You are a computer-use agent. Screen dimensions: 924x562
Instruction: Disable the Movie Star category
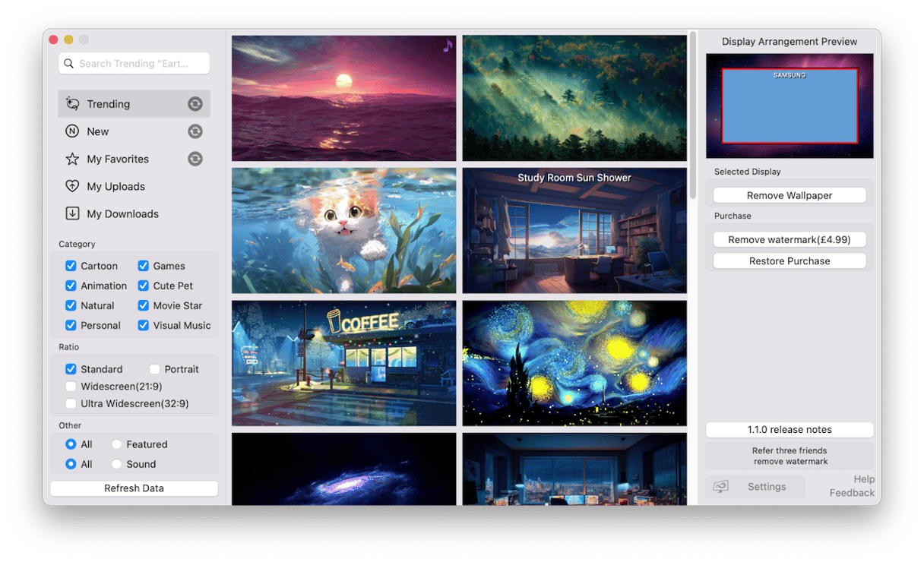(143, 305)
